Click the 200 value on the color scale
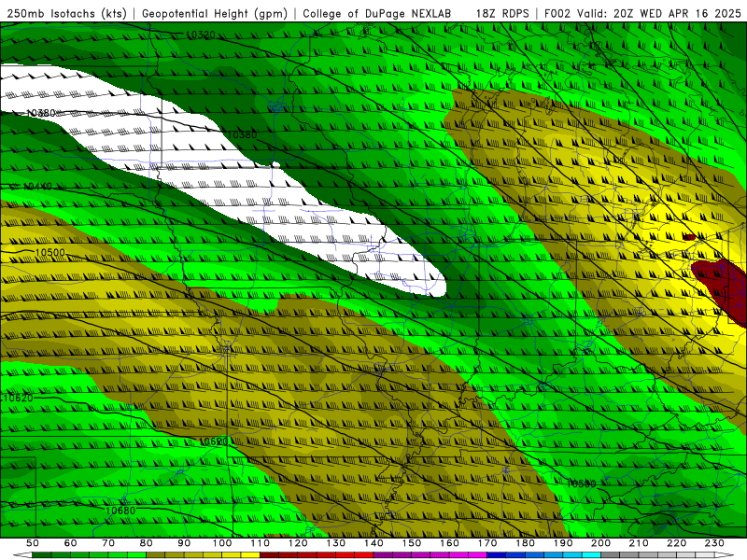This screenshot has width=747, height=560. [601, 543]
